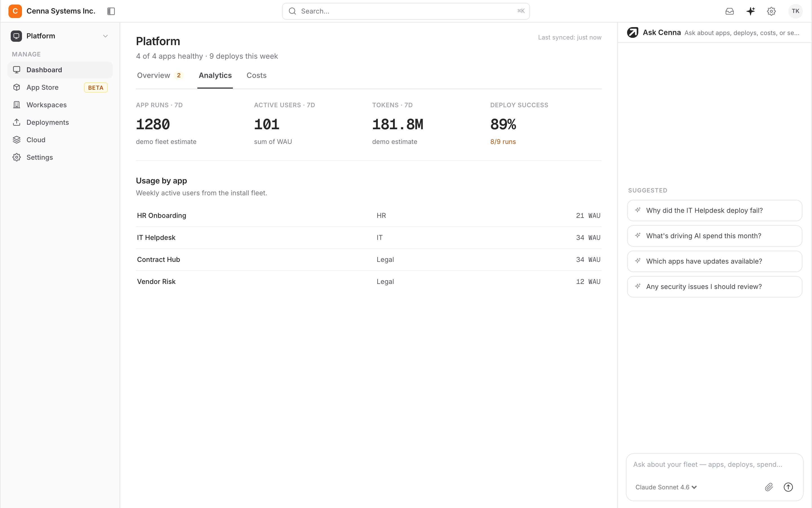Ask which apps have updates available
The height and width of the screenshot is (508, 812).
click(x=714, y=261)
